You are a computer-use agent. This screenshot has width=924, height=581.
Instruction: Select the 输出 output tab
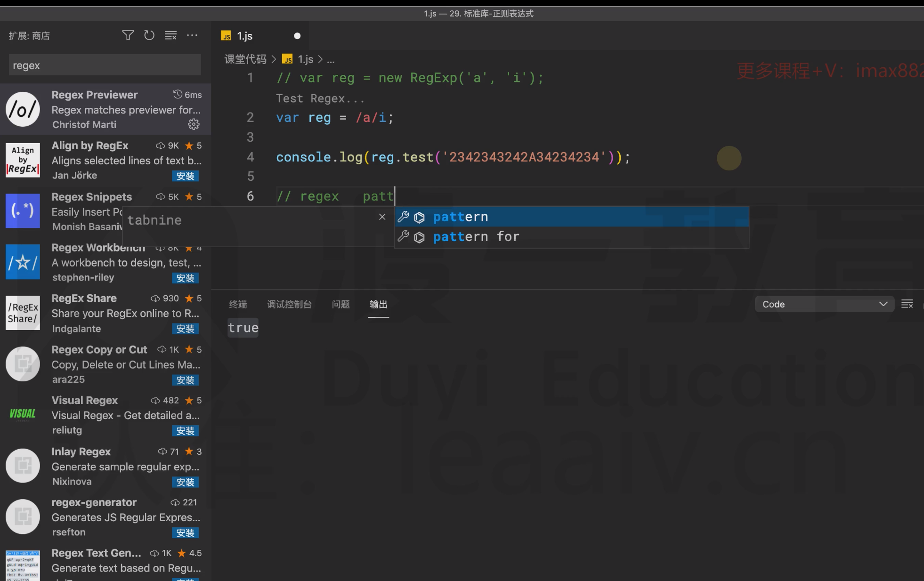[378, 304]
